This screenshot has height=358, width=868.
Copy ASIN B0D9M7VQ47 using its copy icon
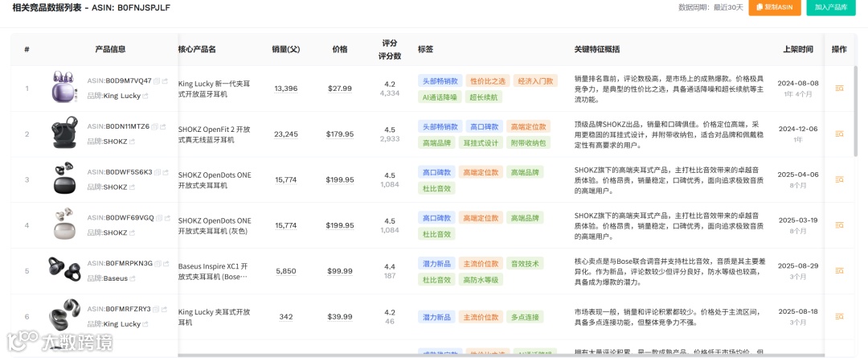point(157,81)
